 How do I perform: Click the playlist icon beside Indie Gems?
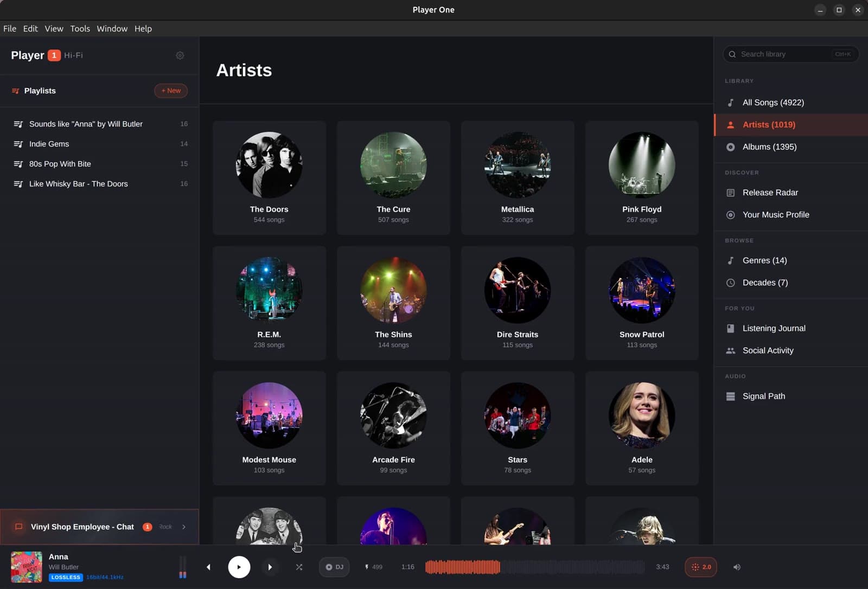pos(18,144)
